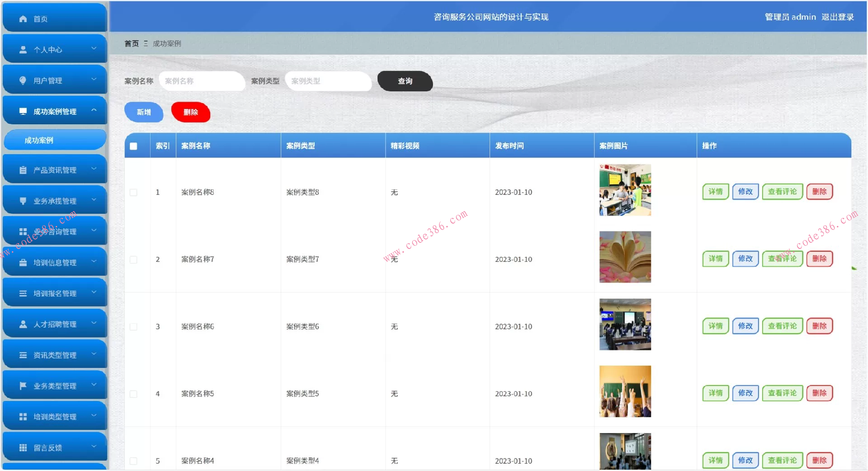This screenshot has height=471, width=868.
Task: Click 退出登录 to log out
Action: [x=838, y=17]
